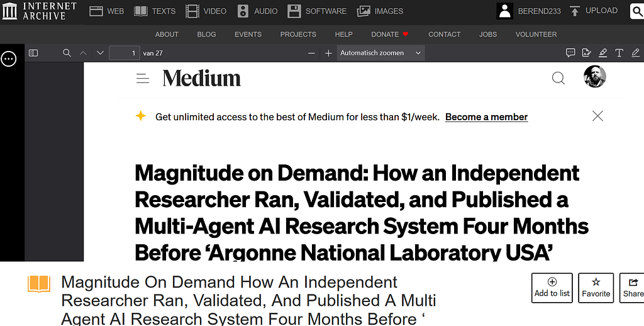The width and height of the screenshot is (644, 326).
Task: Click the VIDEO navigation label
Action: click(x=215, y=11)
